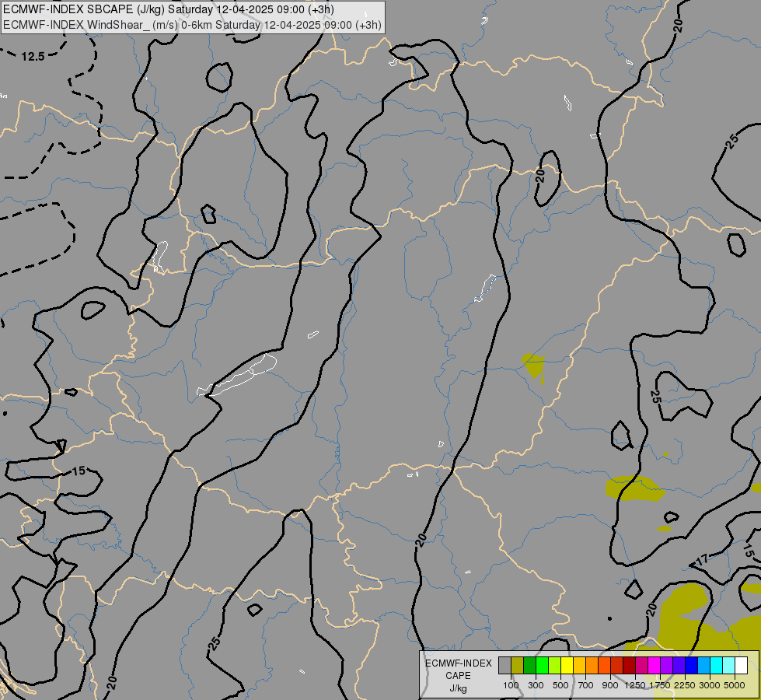Click the legend value 300
The image size is (761, 700).
click(536, 685)
